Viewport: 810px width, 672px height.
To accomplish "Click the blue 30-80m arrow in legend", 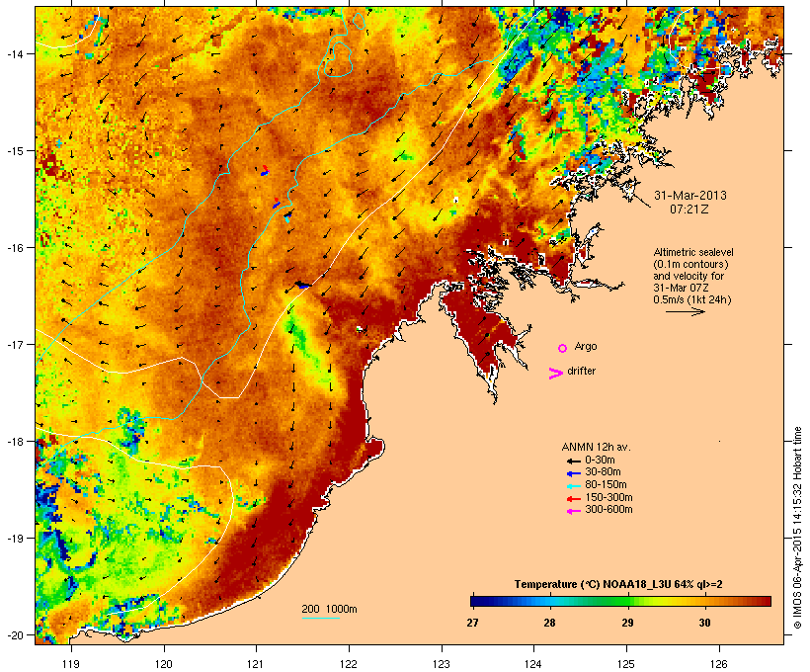I will coord(573,473).
